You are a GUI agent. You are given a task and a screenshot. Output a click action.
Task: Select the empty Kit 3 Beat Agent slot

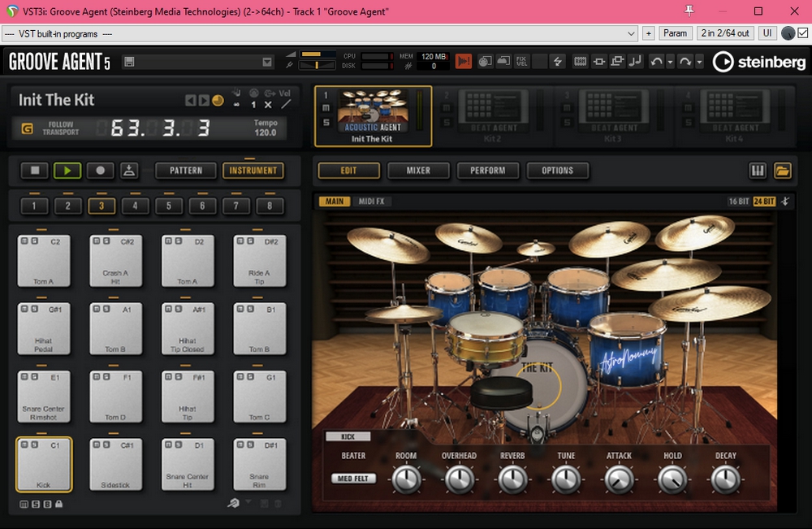pyautogui.click(x=614, y=115)
